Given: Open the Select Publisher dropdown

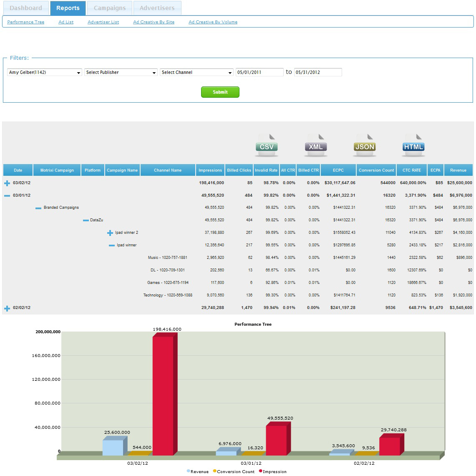Looking at the screenshot, I should tap(121, 73).
